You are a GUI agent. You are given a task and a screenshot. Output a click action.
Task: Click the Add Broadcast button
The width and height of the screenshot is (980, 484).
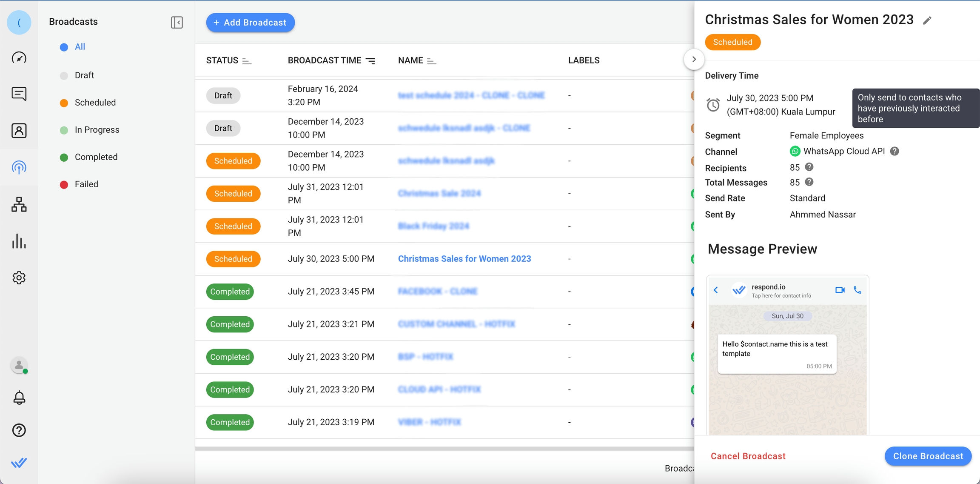click(250, 23)
